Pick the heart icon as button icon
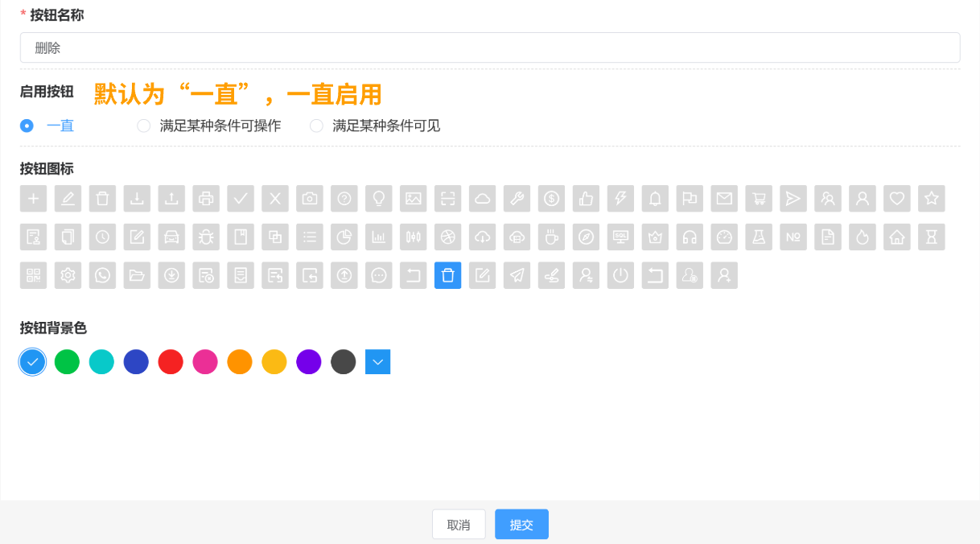The image size is (980, 544). 896,198
